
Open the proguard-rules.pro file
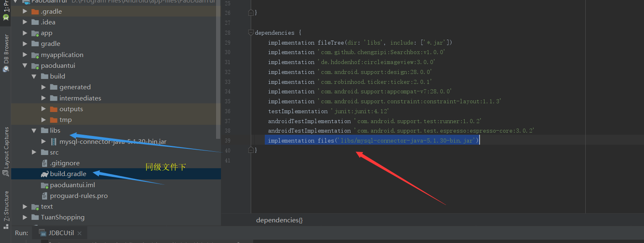[x=78, y=195]
